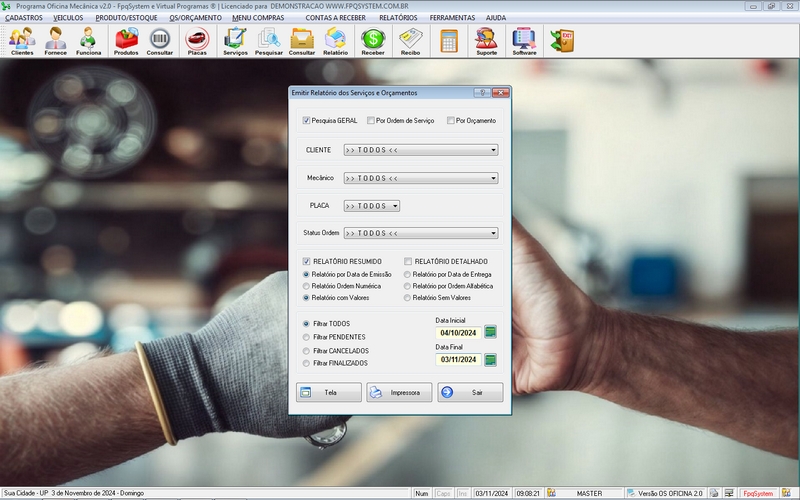Open the Serviços toolbar icon

coord(235,41)
